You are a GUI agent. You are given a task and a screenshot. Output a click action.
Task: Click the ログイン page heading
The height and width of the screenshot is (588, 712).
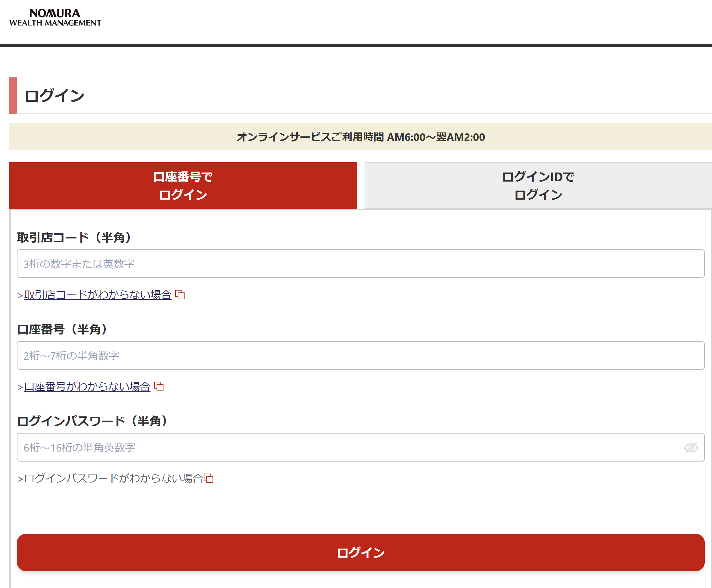point(54,95)
